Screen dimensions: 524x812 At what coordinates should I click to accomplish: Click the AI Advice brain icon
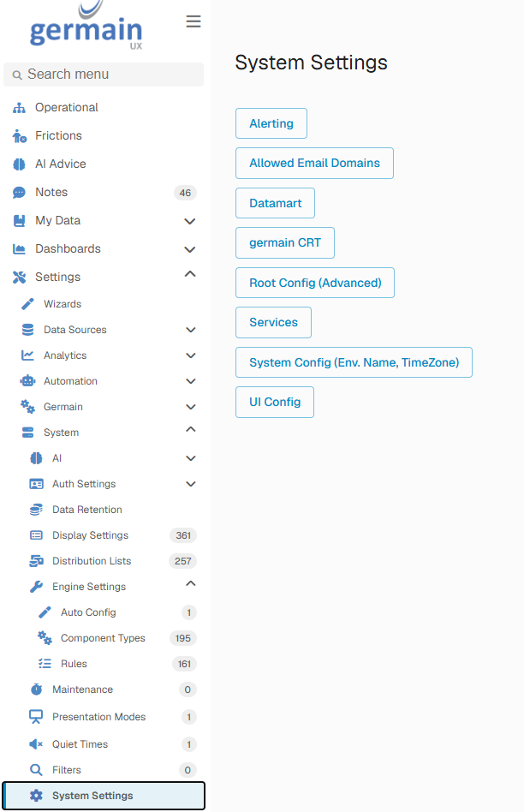(19, 164)
